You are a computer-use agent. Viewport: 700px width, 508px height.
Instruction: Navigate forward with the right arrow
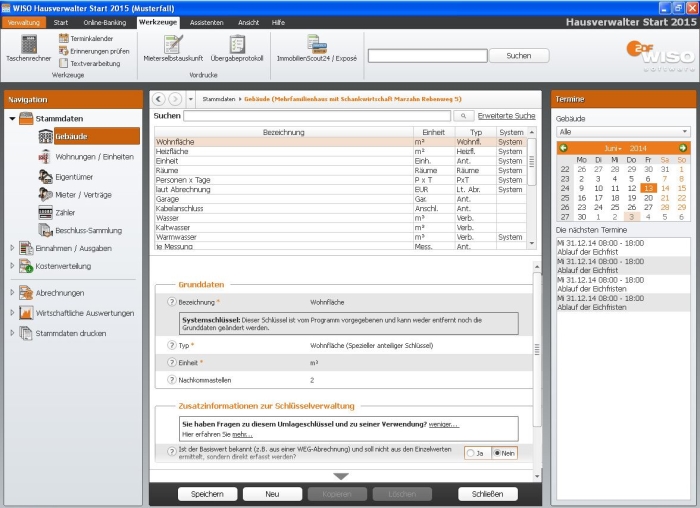pyautogui.click(x=175, y=99)
